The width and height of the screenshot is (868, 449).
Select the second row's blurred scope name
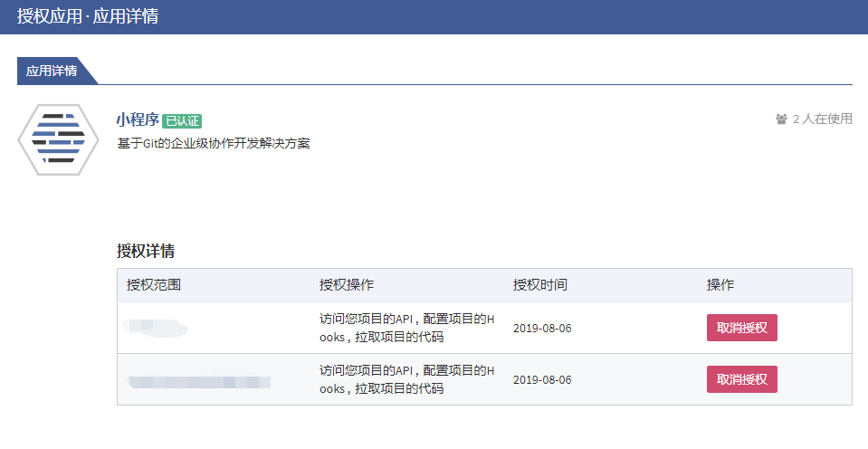(x=199, y=380)
